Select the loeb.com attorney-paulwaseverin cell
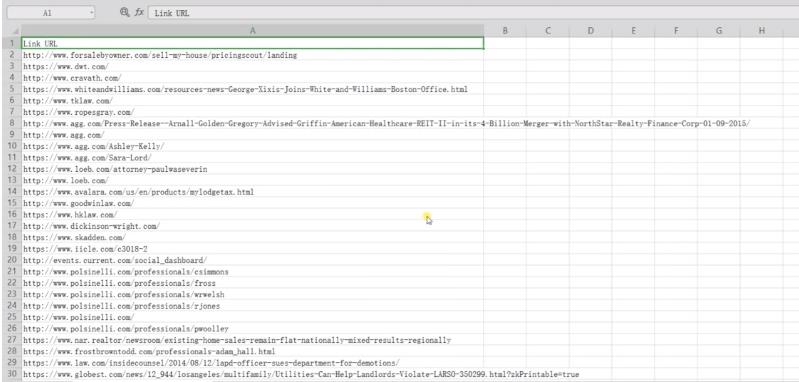799x382 pixels. 252,169
